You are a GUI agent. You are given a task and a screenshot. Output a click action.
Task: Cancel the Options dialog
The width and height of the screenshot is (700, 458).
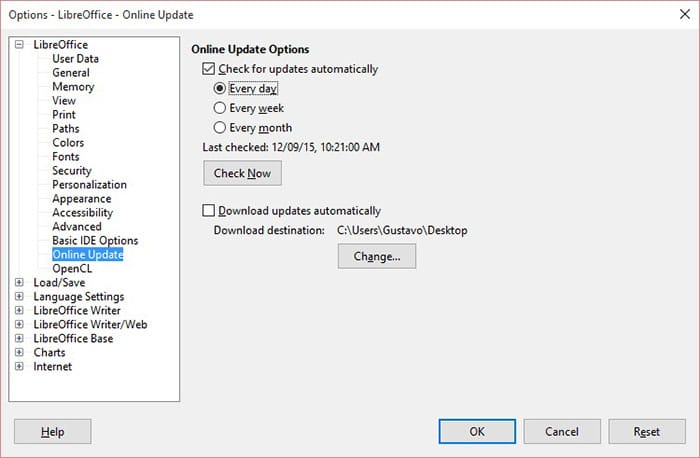562,431
